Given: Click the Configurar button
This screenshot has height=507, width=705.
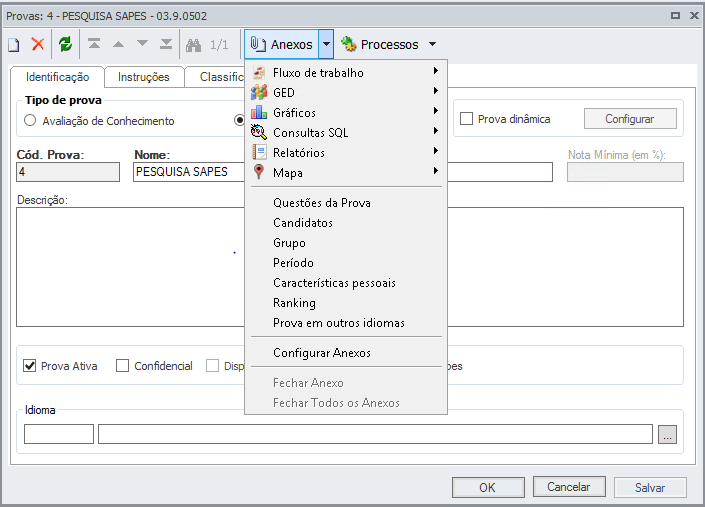Looking at the screenshot, I should coord(629,119).
